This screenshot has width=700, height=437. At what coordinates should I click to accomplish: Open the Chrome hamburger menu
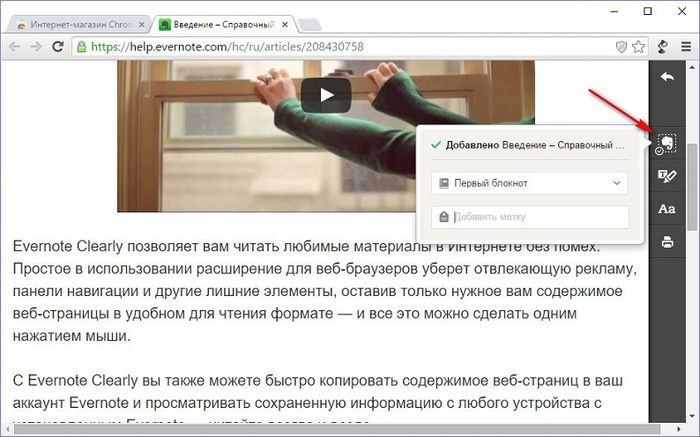[x=686, y=46]
